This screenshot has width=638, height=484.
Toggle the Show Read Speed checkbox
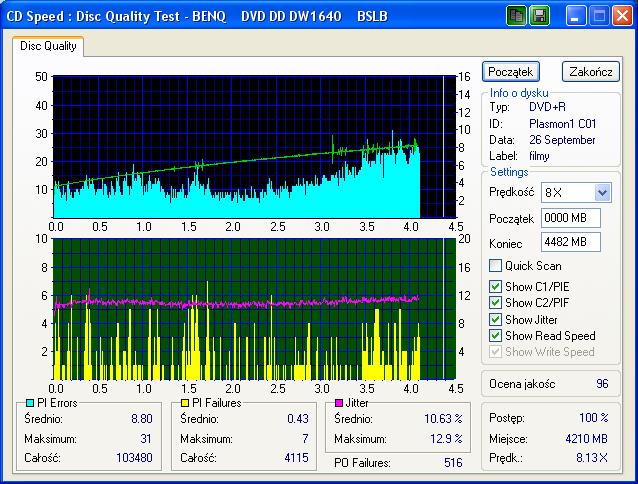(495, 336)
